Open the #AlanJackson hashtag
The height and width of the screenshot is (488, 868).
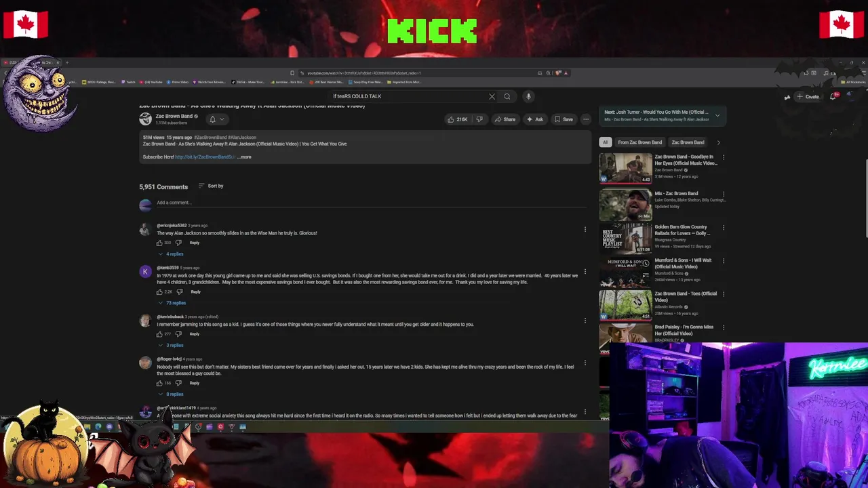tap(242, 138)
